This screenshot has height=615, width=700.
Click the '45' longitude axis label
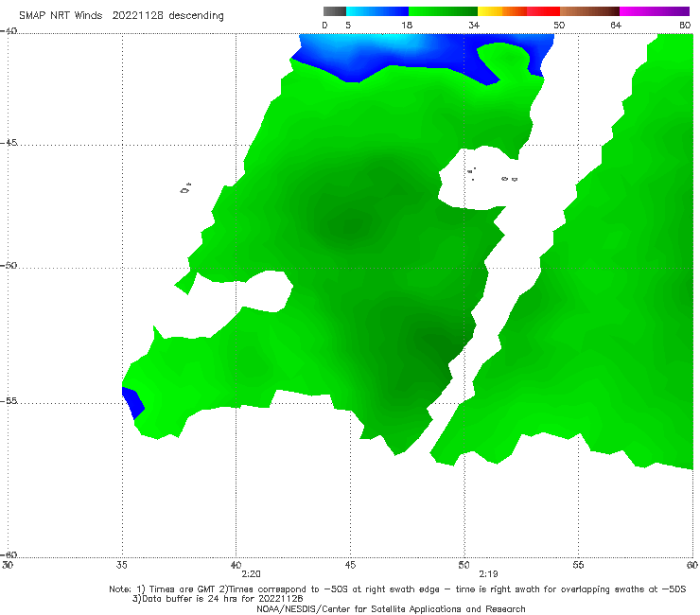pos(350,566)
